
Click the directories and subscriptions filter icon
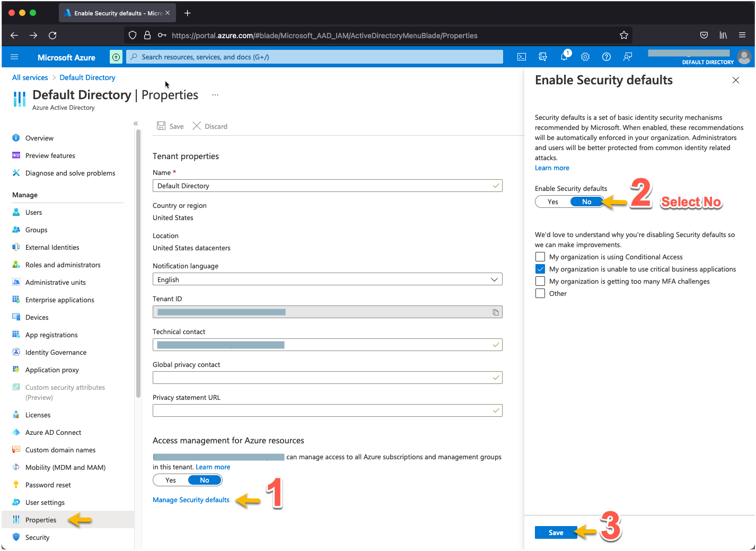click(543, 57)
